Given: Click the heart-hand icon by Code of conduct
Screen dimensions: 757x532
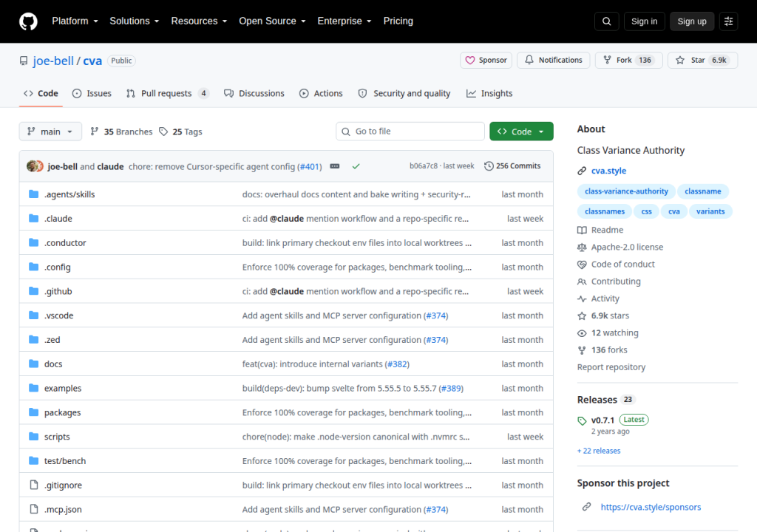Looking at the screenshot, I should pos(582,265).
